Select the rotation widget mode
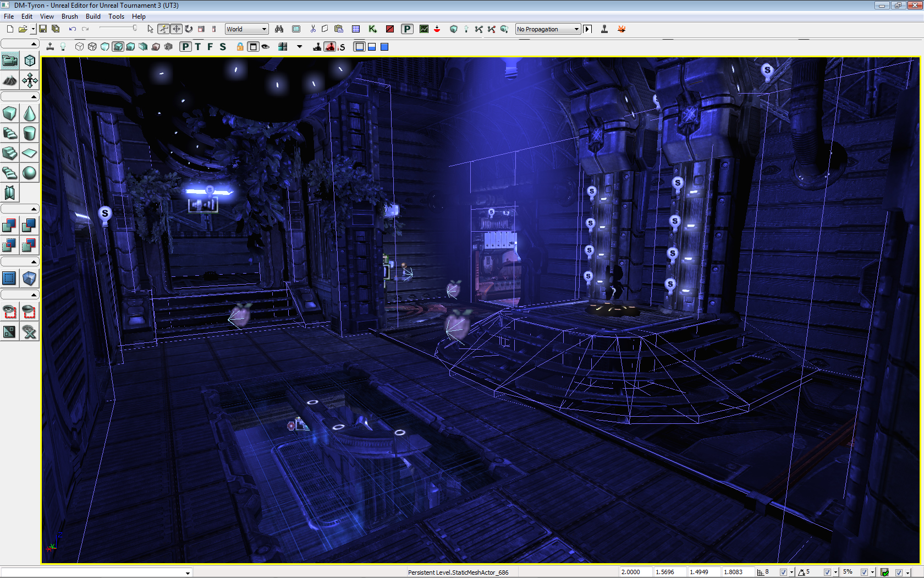This screenshot has height=578, width=924. pyautogui.click(x=189, y=29)
